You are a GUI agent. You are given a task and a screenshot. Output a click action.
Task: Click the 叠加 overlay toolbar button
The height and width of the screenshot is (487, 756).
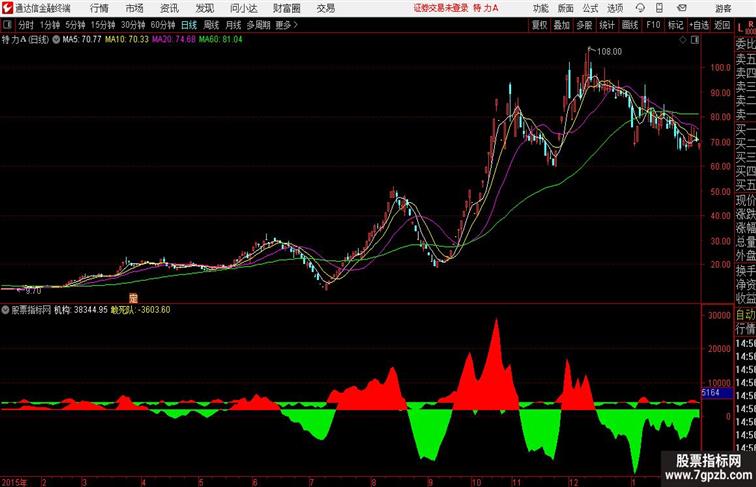[x=562, y=25]
